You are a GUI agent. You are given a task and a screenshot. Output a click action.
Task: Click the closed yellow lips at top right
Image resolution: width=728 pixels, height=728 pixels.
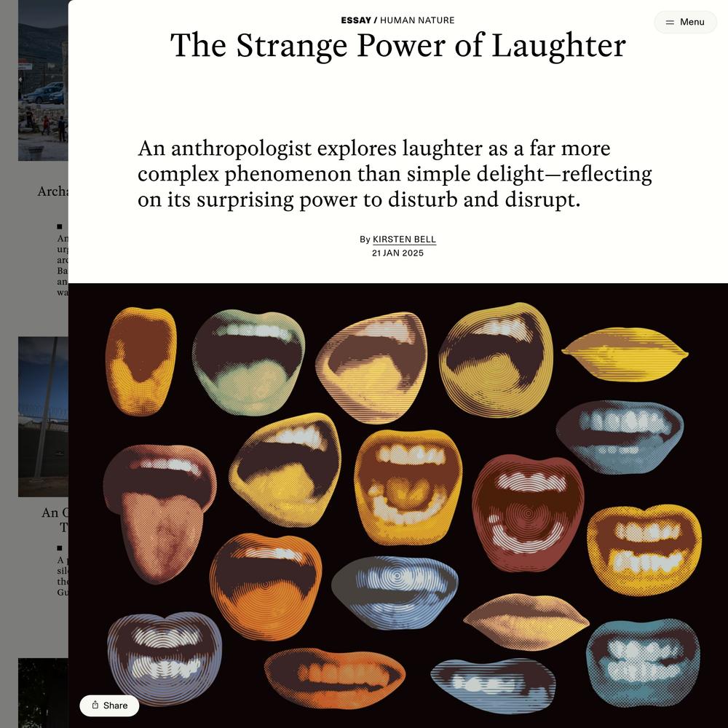(625, 354)
